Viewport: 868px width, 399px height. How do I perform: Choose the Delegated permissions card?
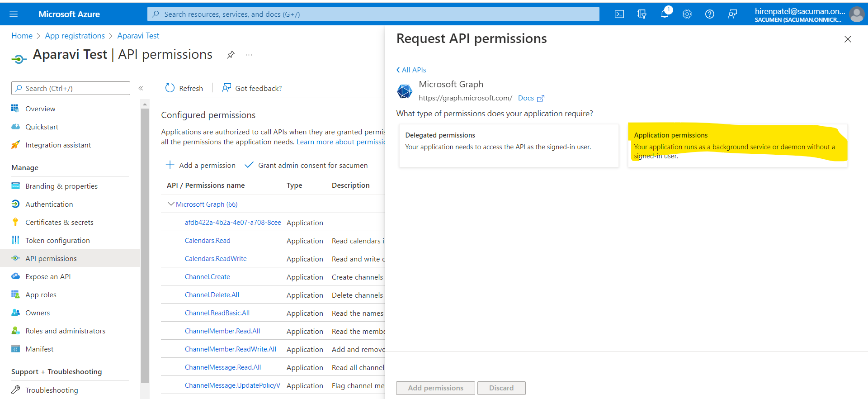[509, 146]
